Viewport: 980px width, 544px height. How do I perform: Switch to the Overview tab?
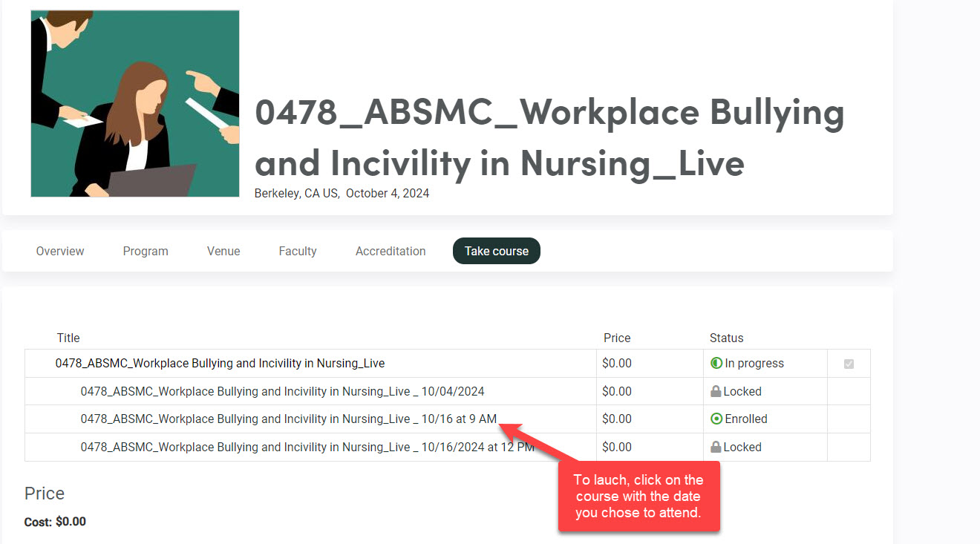point(60,251)
